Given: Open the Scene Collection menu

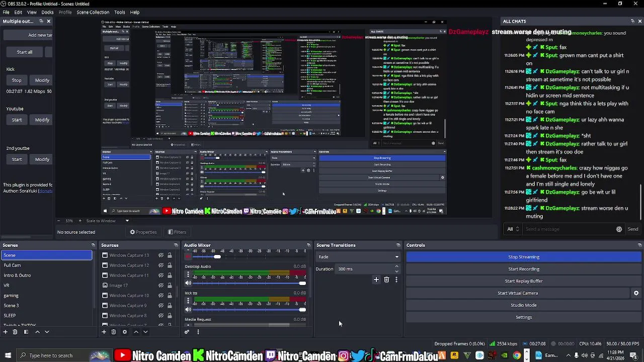Looking at the screenshot, I should coord(93,12).
